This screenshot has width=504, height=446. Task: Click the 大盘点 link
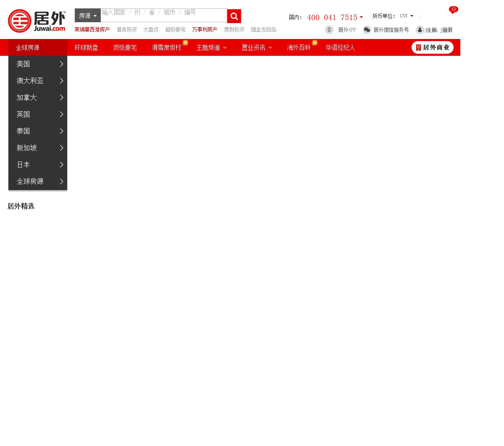[x=151, y=30]
